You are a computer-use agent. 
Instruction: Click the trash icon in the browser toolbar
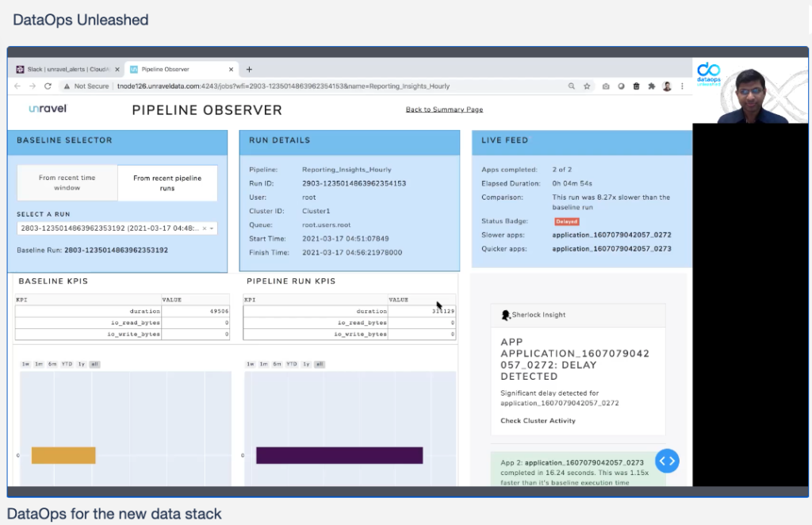click(x=636, y=86)
